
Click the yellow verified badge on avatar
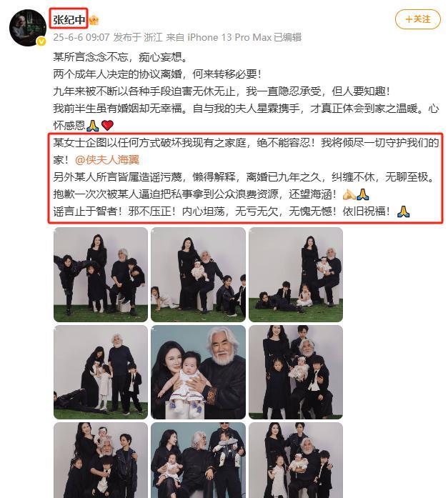41,41
